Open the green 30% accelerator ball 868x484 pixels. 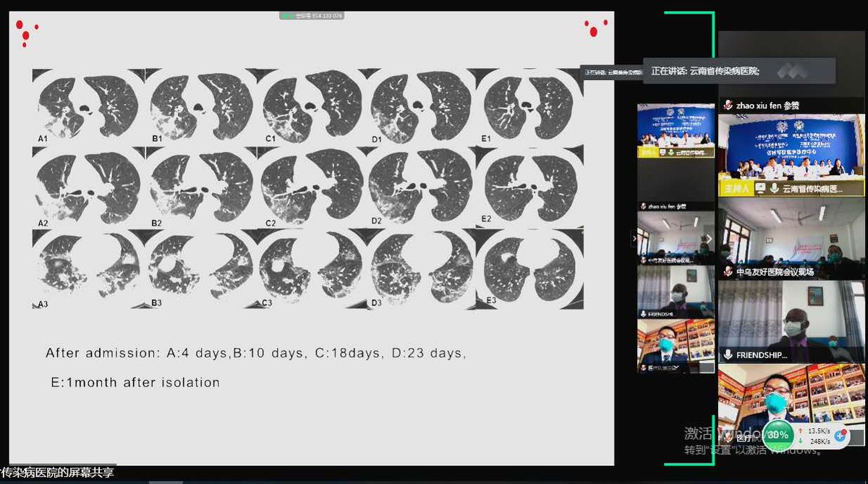[x=778, y=435]
